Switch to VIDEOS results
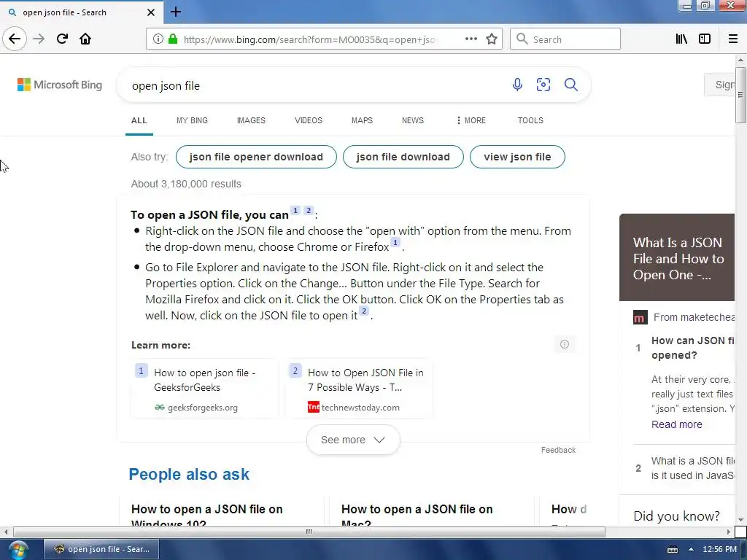The height and width of the screenshot is (560, 747). [309, 120]
